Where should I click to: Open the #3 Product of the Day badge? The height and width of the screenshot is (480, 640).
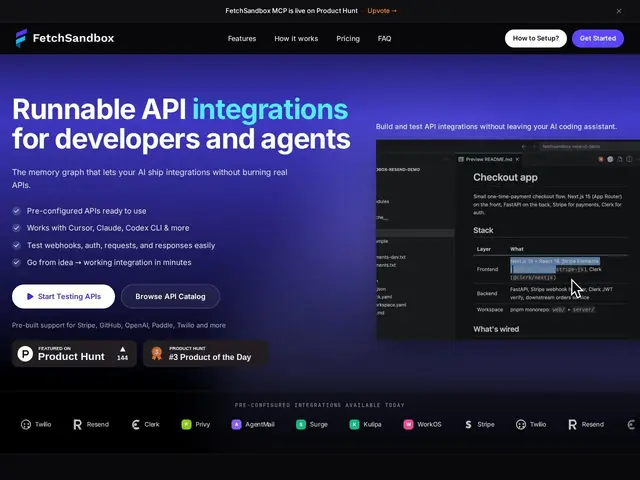(x=206, y=353)
